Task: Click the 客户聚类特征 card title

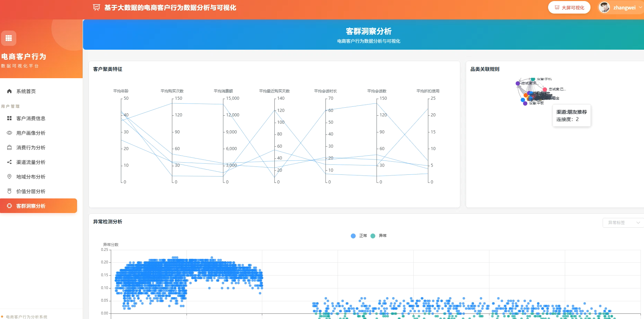Action: 108,69
